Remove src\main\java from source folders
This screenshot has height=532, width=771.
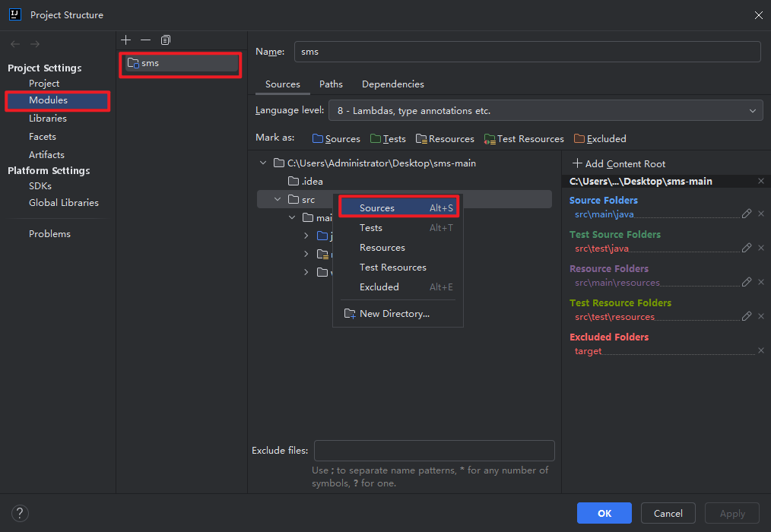(x=761, y=214)
